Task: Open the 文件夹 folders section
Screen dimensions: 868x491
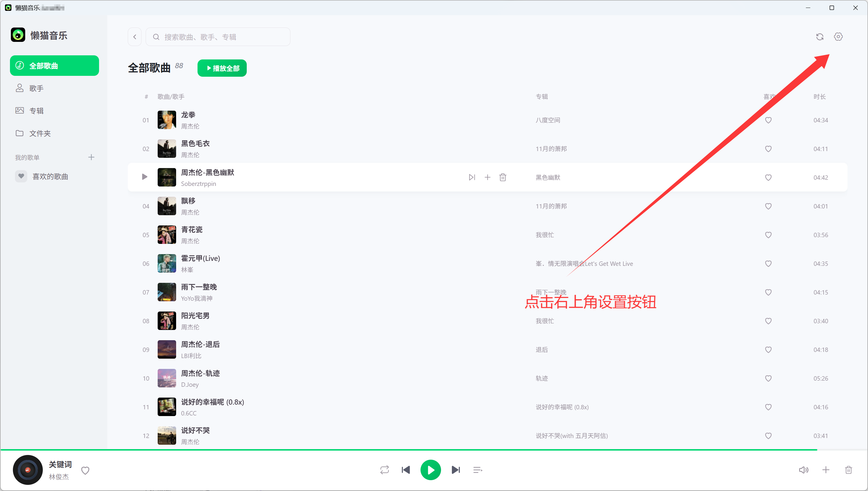Action: point(54,133)
